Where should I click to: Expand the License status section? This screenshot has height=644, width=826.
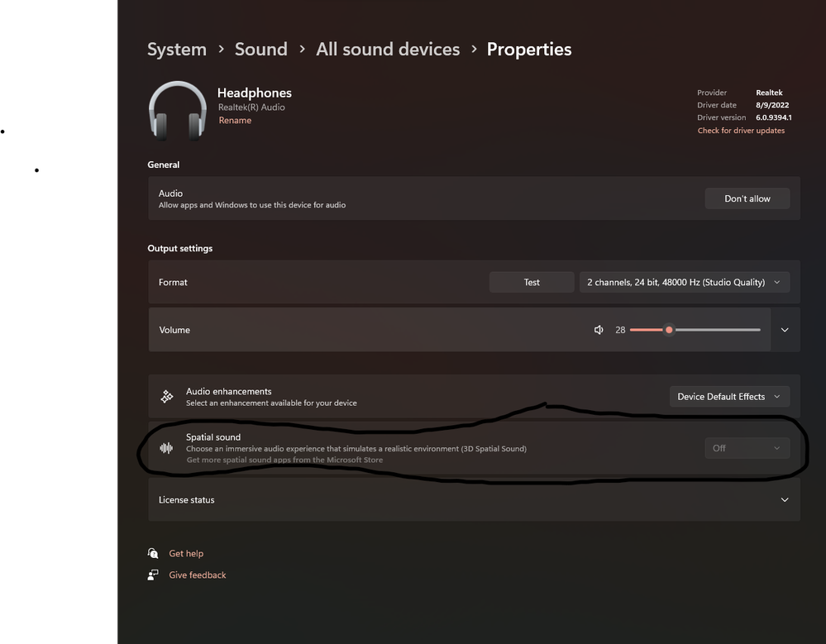(x=784, y=499)
